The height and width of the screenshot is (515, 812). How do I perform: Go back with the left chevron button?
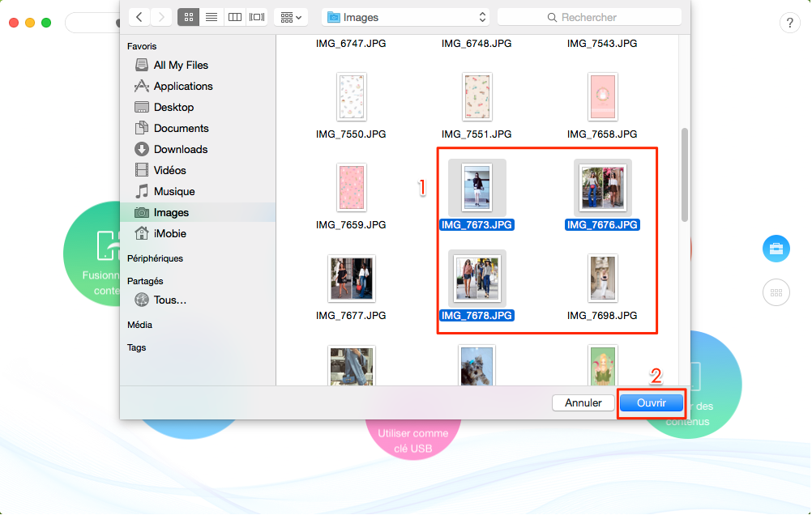pyautogui.click(x=139, y=17)
